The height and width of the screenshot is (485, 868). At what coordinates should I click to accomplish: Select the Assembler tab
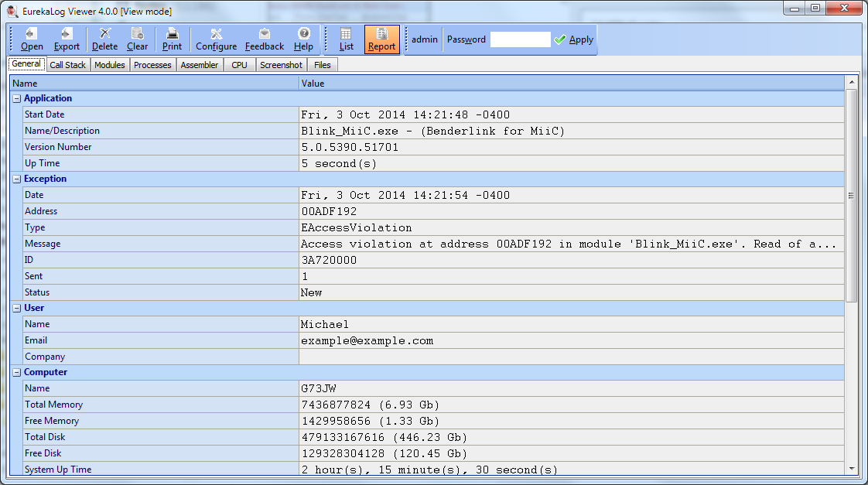(x=200, y=65)
